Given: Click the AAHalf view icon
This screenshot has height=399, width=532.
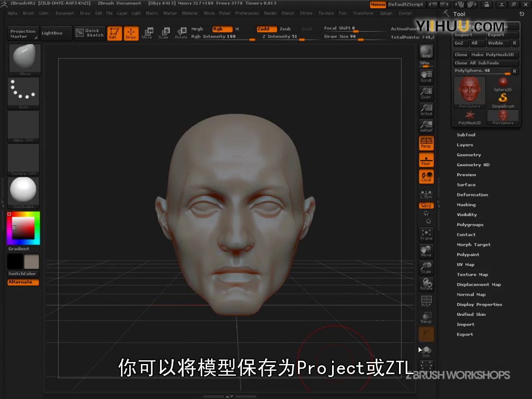Looking at the screenshot, I should (x=426, y=126).
